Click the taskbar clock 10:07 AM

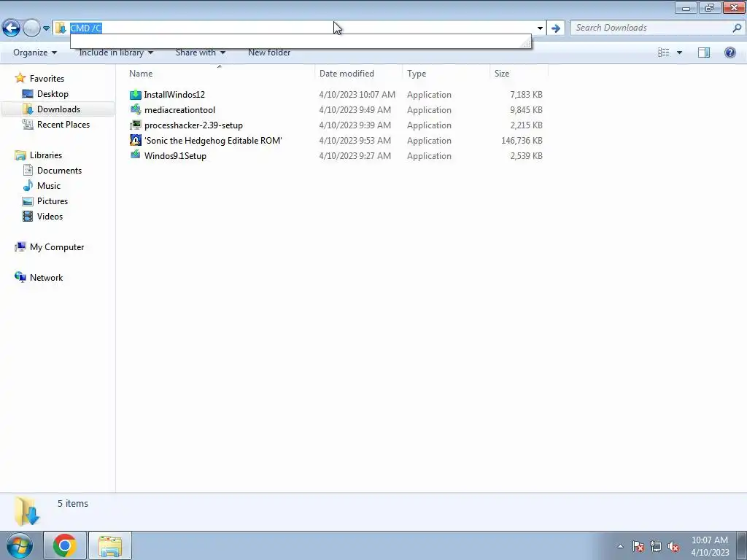pos(710,540)
